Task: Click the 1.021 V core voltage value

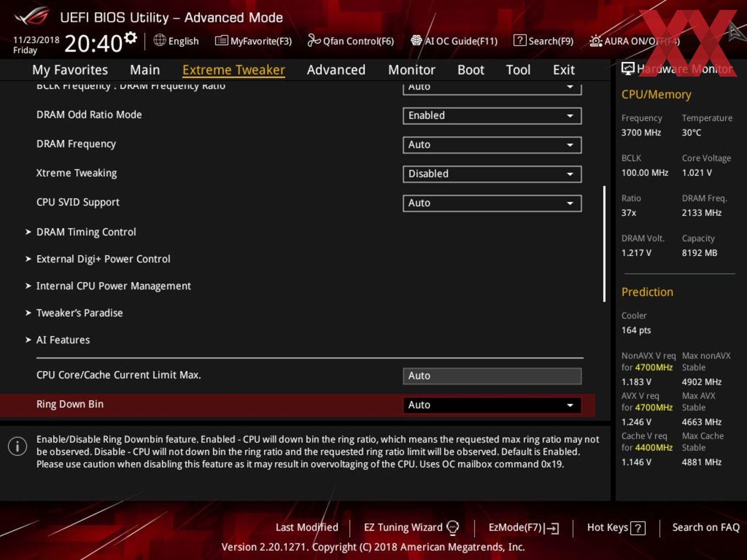Action: pos(696,172)
